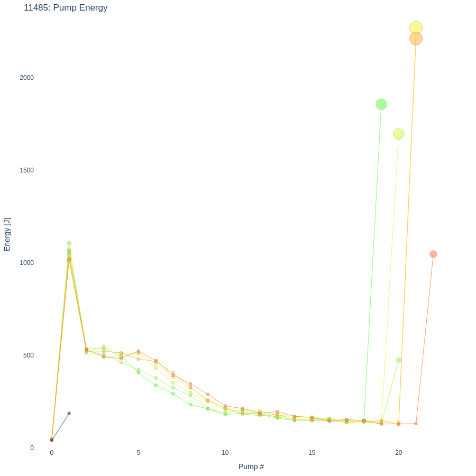The height and width of the screenshot is (476, 476).
Task: Click the x-axis tick label 15
Action: pyautogui.click(x=312, y=453)
